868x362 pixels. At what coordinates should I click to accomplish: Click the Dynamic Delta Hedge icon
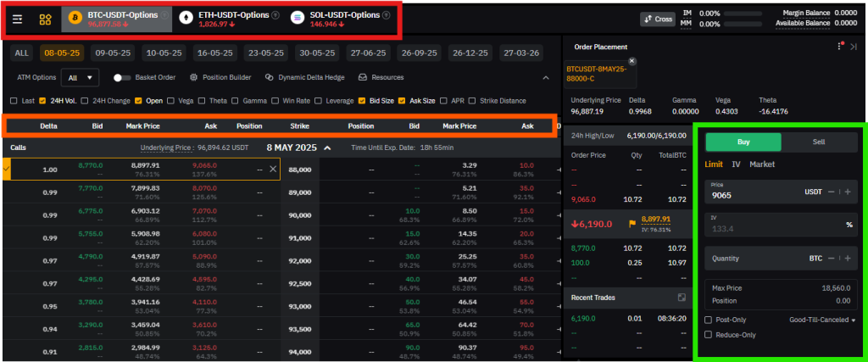[x=269, y=77]
